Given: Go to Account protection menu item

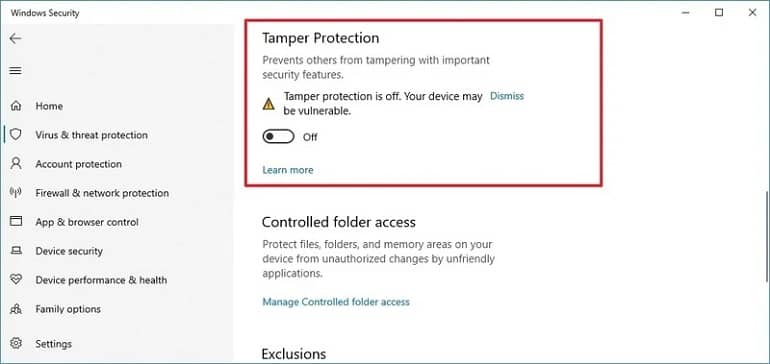Looking at the screenshot, I should click(x=79, y=164).
